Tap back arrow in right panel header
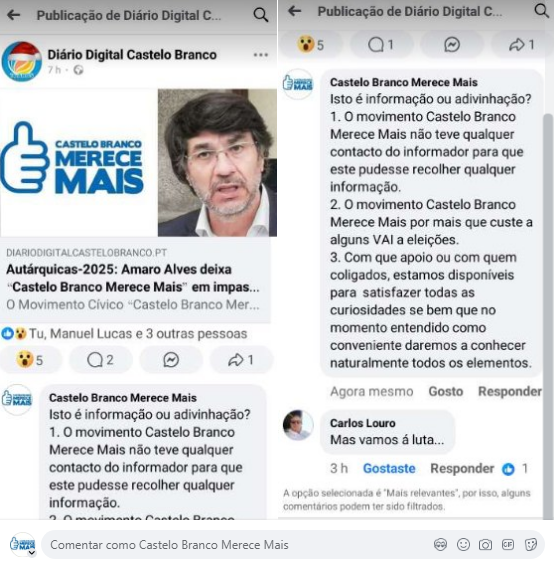This screenshot has height=561, width=554. 295,11
